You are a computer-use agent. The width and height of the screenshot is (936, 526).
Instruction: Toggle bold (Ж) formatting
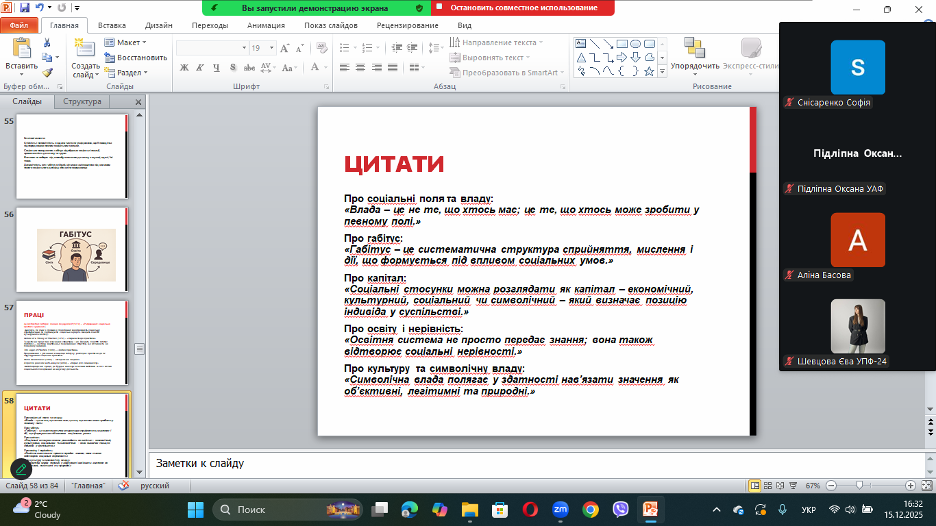point(184,67)
